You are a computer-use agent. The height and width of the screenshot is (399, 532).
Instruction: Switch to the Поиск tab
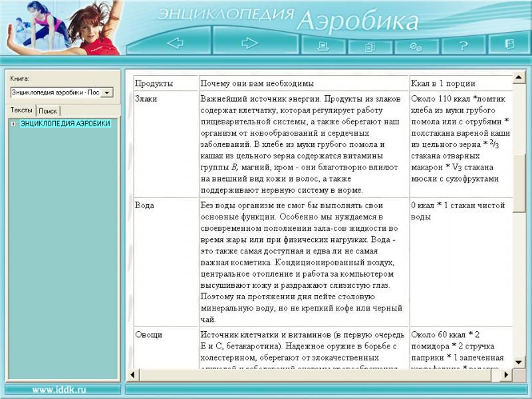click(x=48, y=111)
